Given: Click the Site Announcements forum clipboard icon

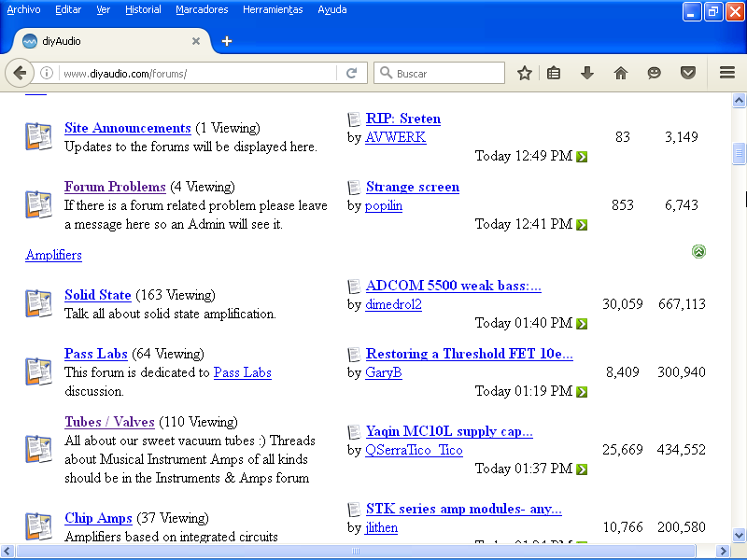Looking at the screenshot, I should (x=38, y=136).
